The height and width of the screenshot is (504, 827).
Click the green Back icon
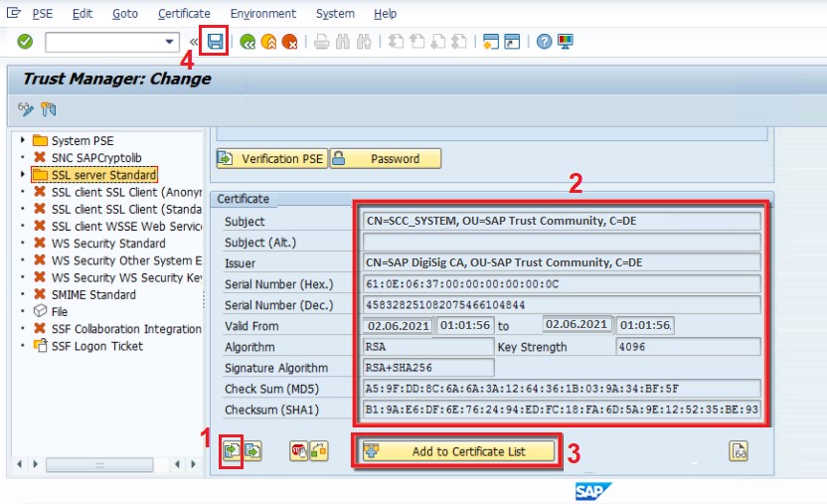pos(248,41)
